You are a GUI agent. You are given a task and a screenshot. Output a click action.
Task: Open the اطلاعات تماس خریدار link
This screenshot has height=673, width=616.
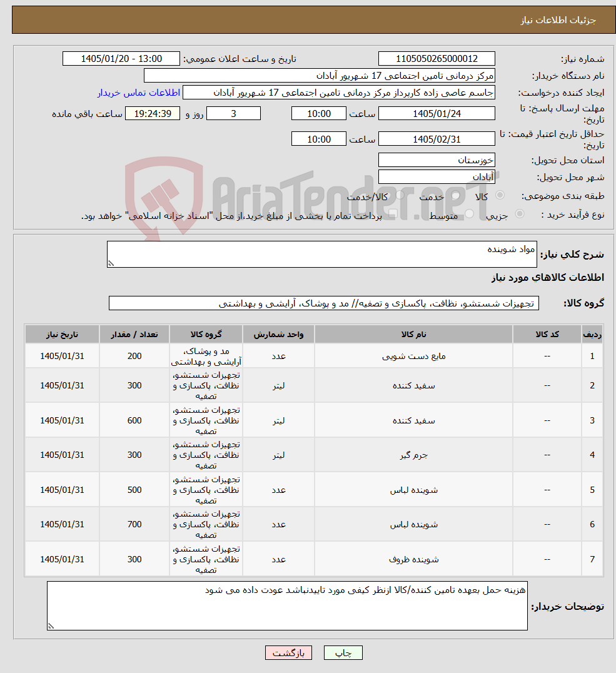pos(139,93)
